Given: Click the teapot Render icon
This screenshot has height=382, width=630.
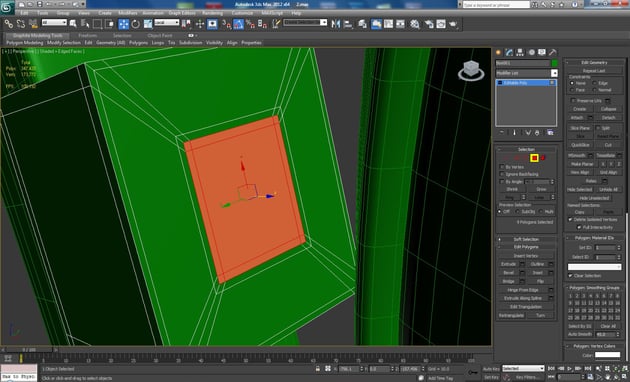Looking at the screenshot, I should point(453,24).
